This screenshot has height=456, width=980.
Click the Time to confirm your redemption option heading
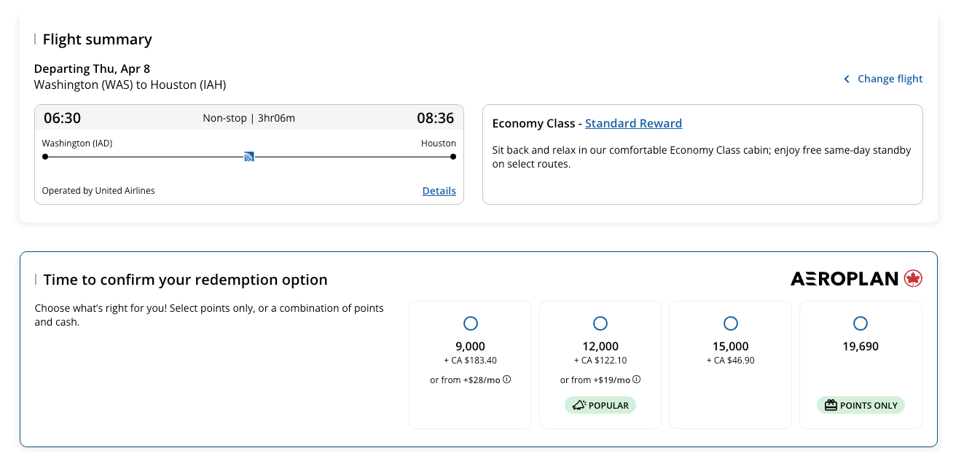pyautogui.click(x=185, y=280)
